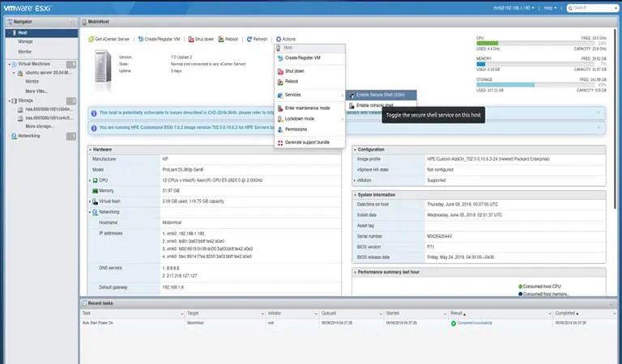The height and width of the screenshot is (364, 622).
Task: Open the Services submenu
Action: [309, 95]
